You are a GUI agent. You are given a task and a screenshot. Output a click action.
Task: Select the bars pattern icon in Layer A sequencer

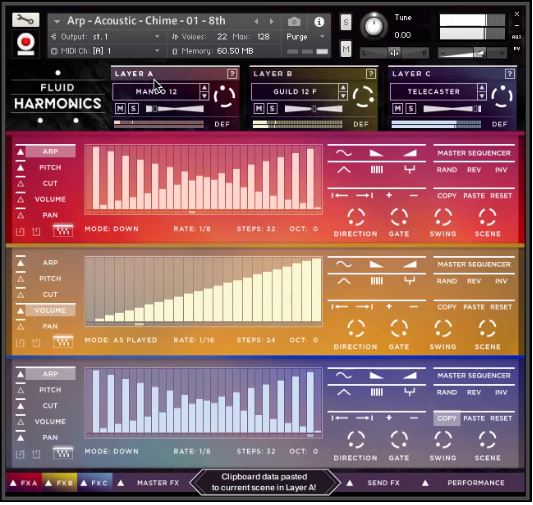coord(376,170)
